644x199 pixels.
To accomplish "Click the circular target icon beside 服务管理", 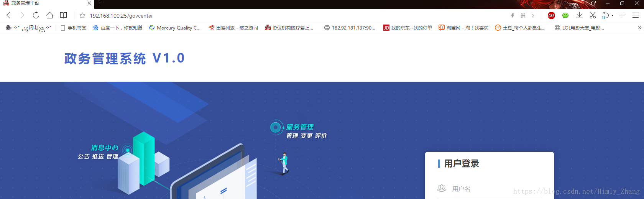I will 276,127.
